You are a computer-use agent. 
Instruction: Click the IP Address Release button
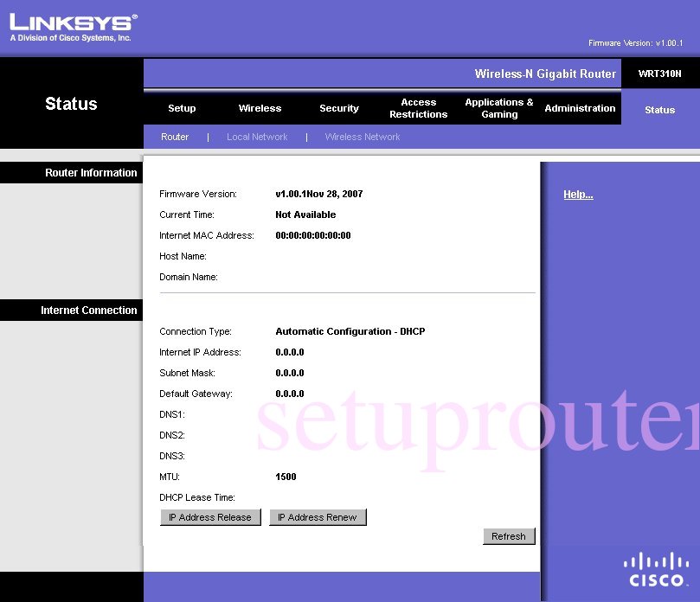[x=210, y=516]
